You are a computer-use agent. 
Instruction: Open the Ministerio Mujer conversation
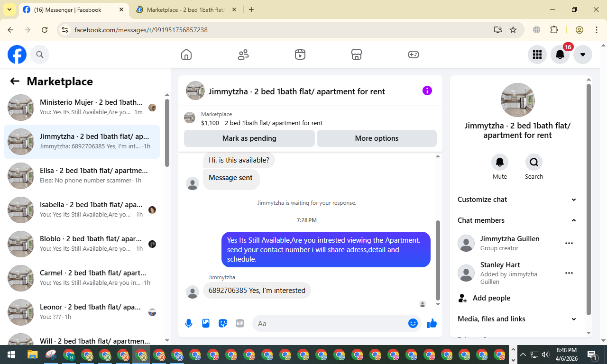[x=82, y=108]
